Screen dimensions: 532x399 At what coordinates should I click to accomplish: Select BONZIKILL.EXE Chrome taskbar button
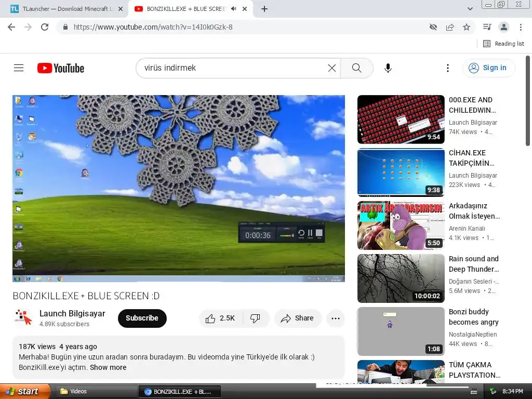click(180, 392)
